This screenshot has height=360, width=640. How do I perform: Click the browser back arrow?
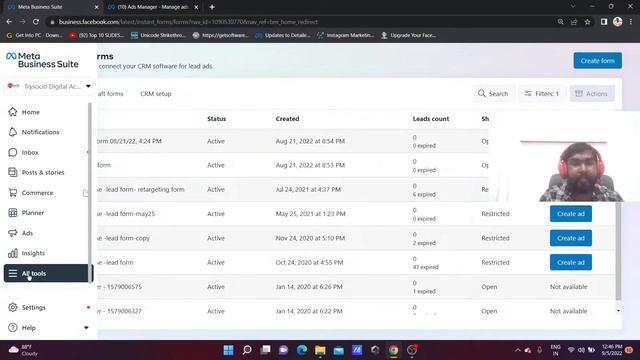pos(9,22)
